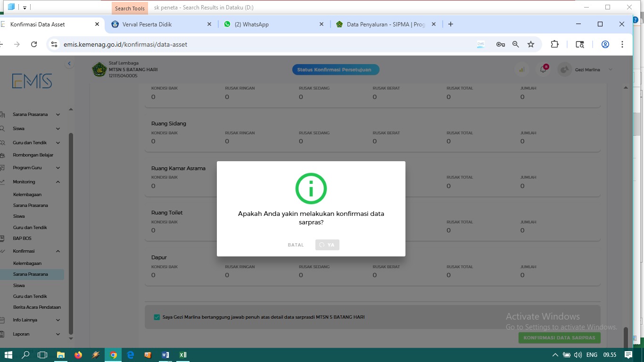Collapse the sidebar with chevron arrow
644x362 pixels.
point(69,64)
